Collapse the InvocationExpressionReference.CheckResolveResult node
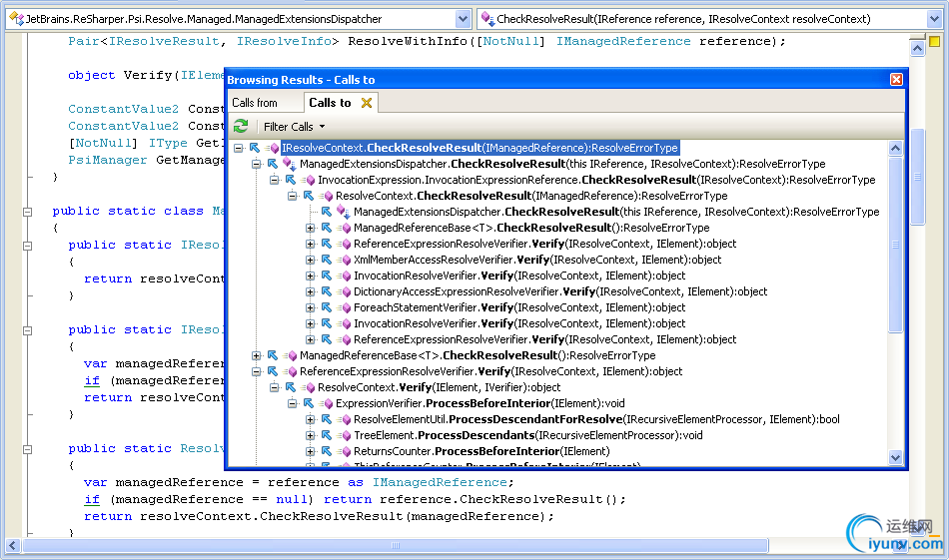949x560 pixels. click(x=274, y=180)
